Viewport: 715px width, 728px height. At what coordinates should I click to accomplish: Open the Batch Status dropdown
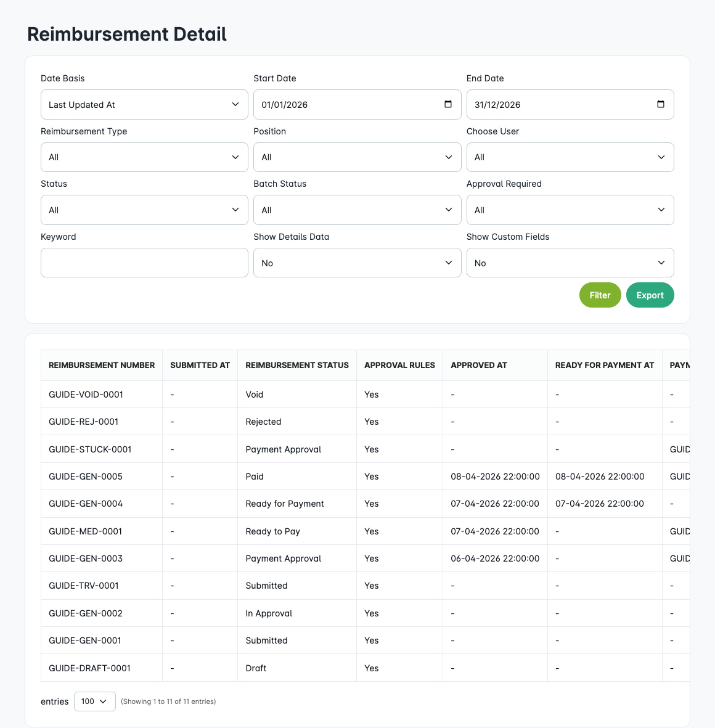tap(357, 210)
